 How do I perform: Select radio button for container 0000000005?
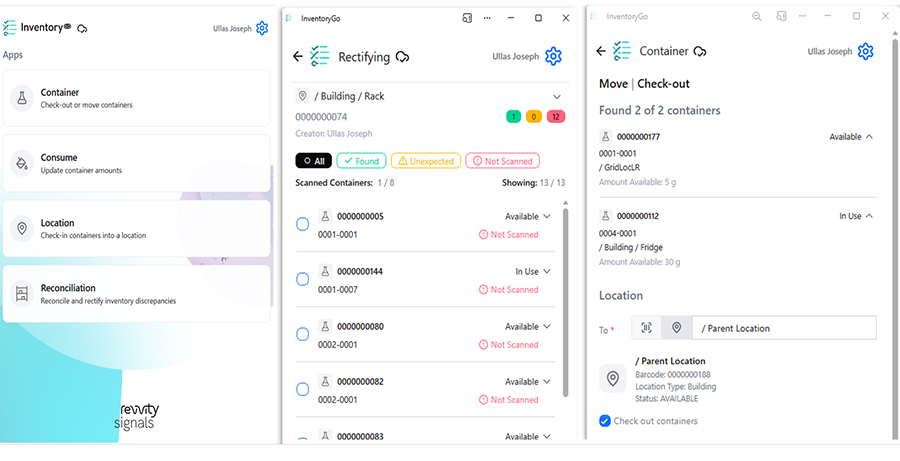[303, 225]
